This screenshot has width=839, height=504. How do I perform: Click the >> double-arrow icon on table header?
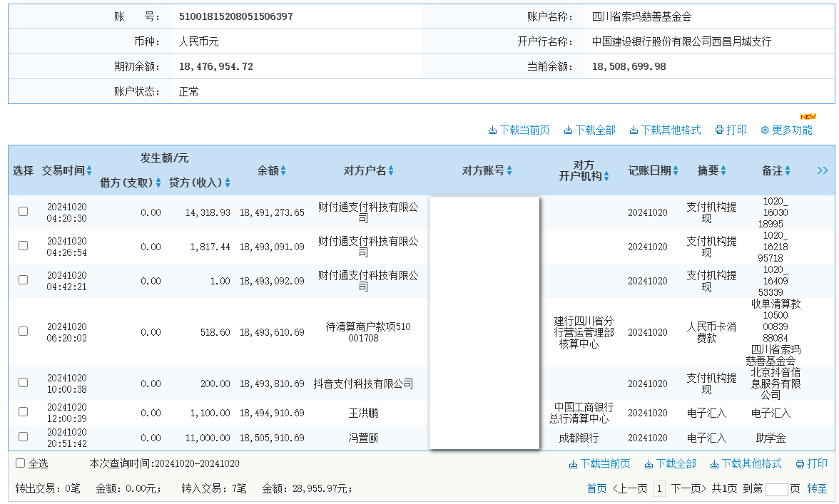pos(822,170)
